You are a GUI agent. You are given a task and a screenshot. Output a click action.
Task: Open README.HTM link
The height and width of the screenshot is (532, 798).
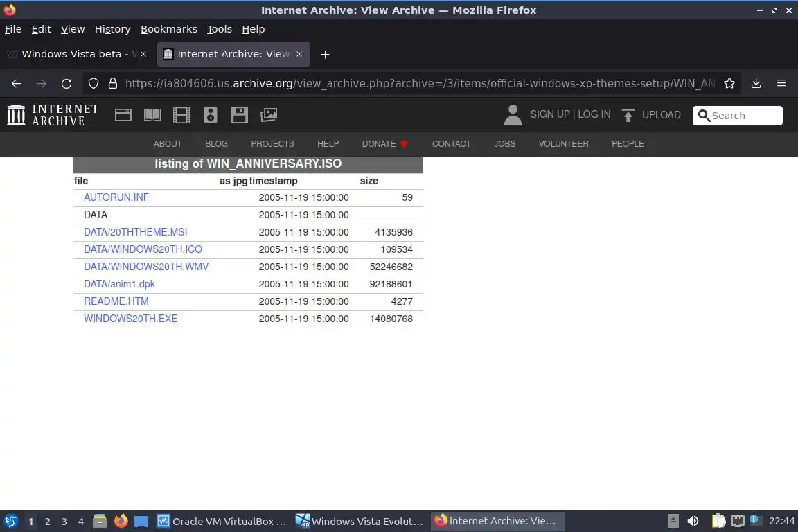tap(116, 301)
